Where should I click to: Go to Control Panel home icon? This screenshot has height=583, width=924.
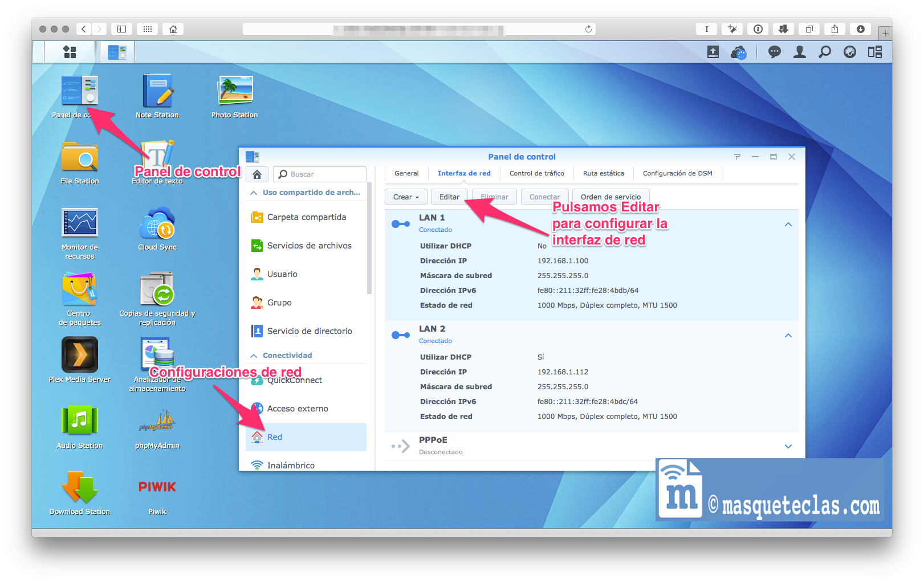tap(257, 174)
